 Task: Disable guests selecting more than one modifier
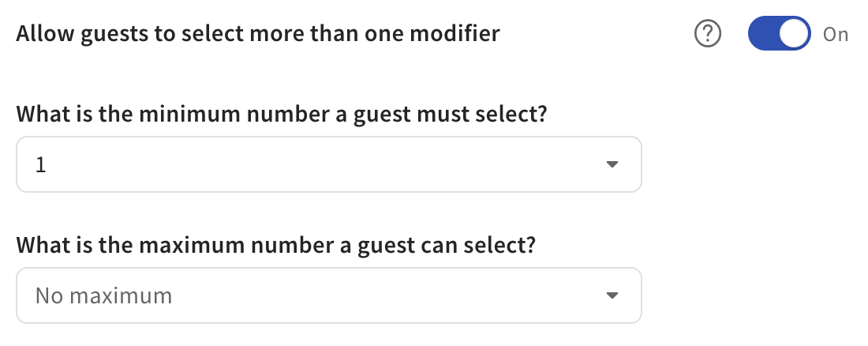779,35
